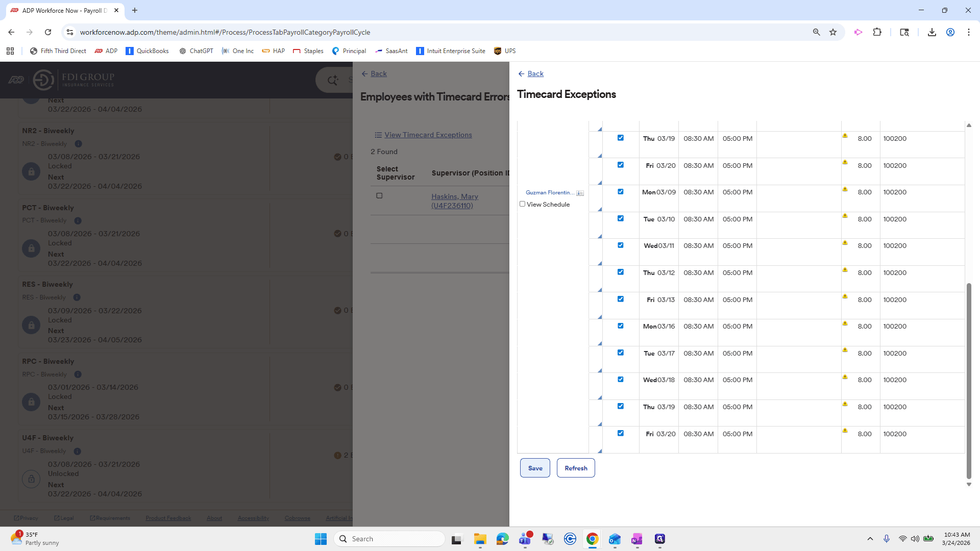Open Outlook from the taskbar

point(615,539)
